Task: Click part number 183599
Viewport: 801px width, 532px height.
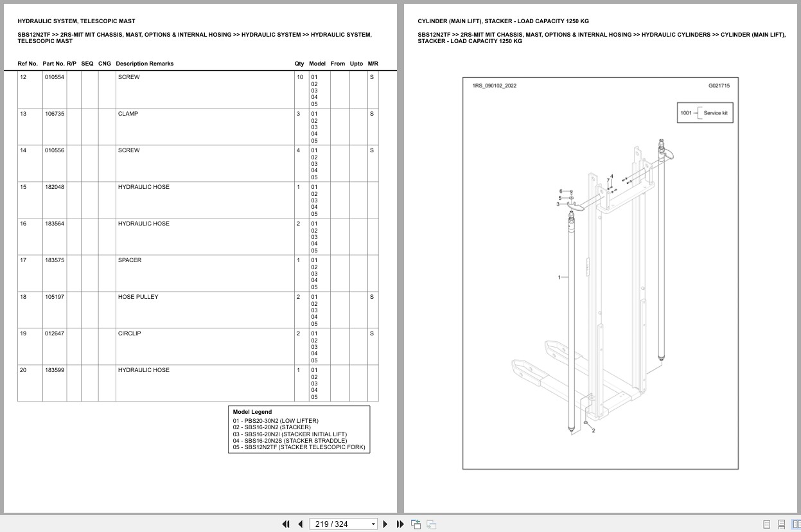Action: (x=54, y=370)
